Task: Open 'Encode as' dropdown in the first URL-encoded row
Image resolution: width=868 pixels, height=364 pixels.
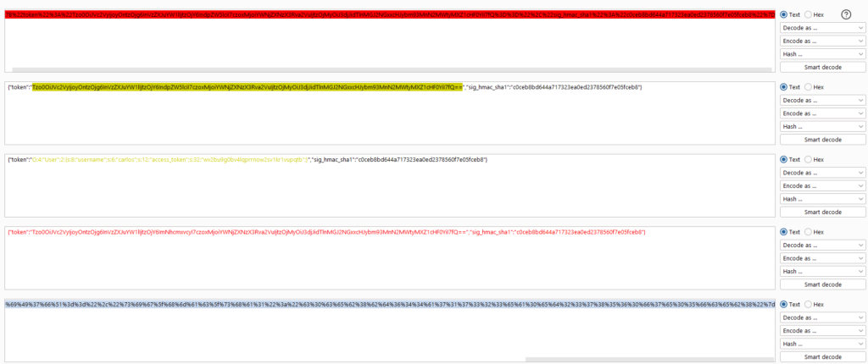Action: coord(822,41)
